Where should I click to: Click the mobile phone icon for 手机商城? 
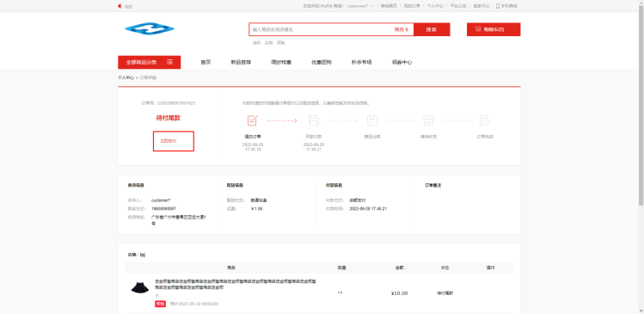498,6
